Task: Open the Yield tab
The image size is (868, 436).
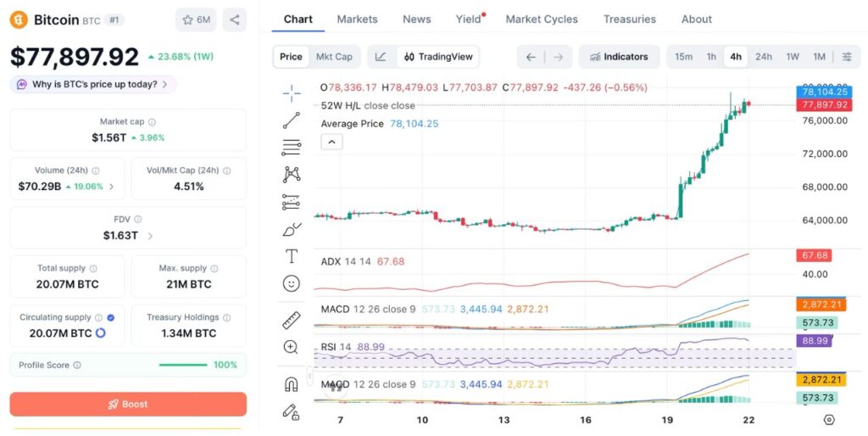Action: tap(468, 19)
